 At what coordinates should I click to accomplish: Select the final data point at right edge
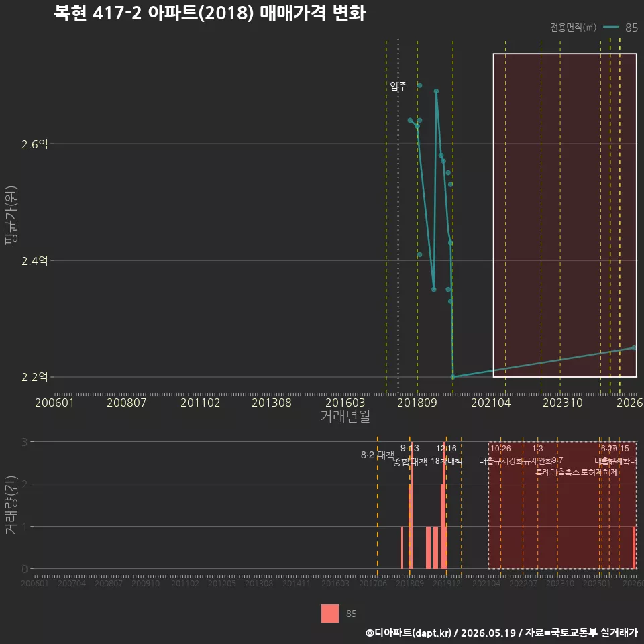(x=634, y=348)
